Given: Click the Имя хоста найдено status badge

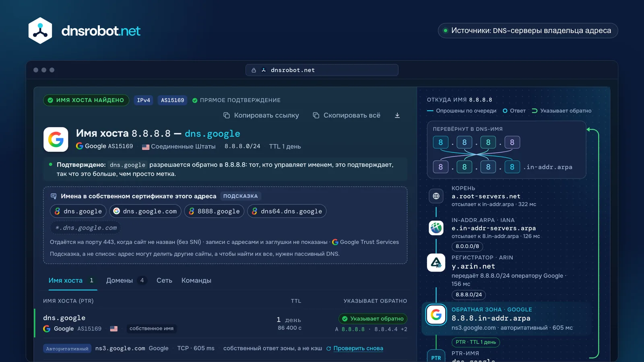Looking at the screenshot, I should [x=86, y=100].
